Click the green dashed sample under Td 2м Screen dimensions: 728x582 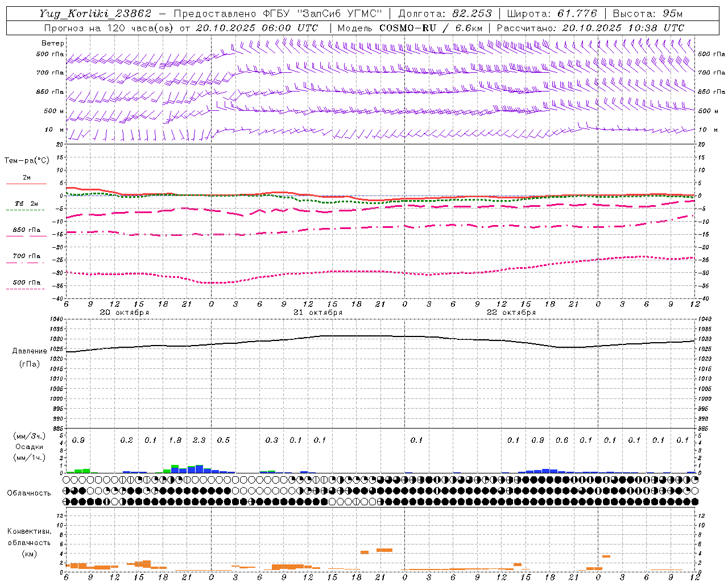click(25, 210)
